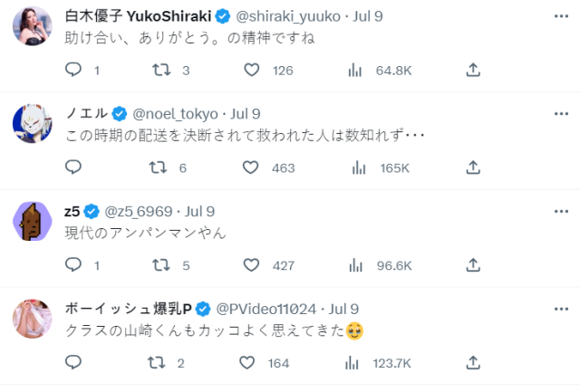Reply to 白木優子's tweet
This screenshot has width=580, height=392.
74,70
